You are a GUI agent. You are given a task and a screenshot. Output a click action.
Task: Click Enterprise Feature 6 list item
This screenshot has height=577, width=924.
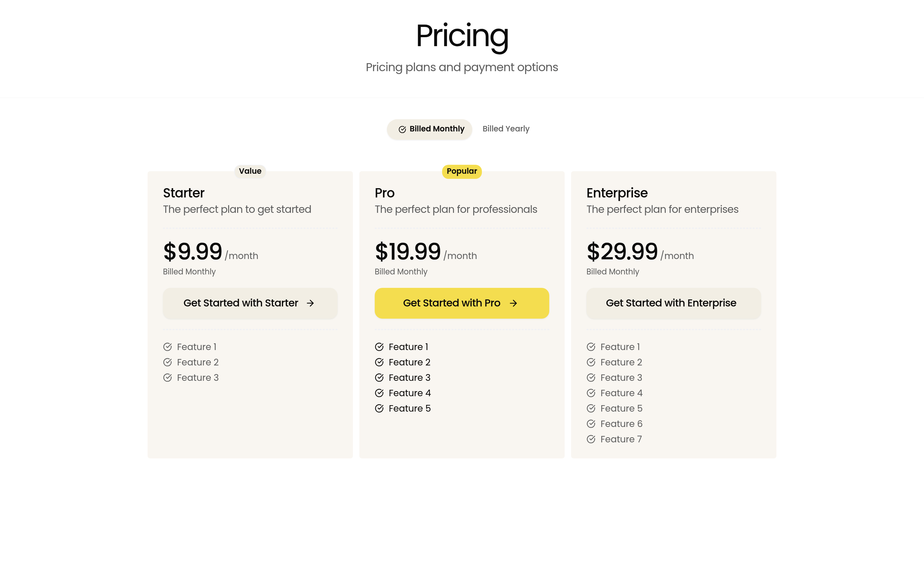pos(621,423)
